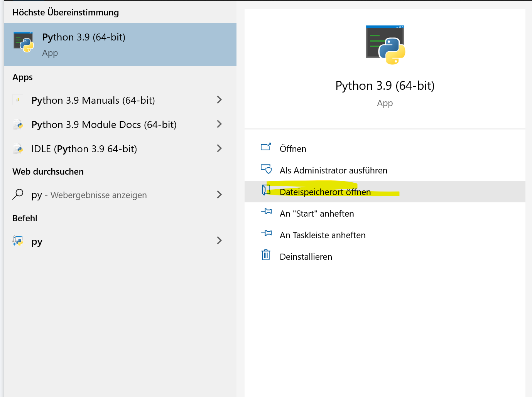Click the magnifier web search icon
Viewport: 532px width, 397px height.
(x=18, y=194)
